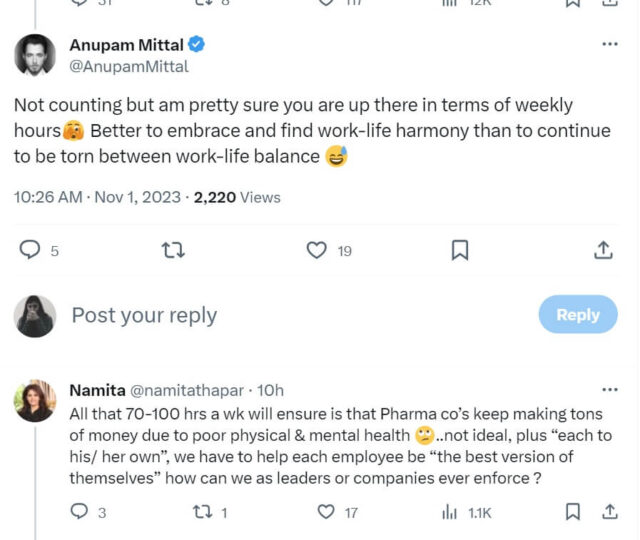
Task: Repost Anupam Mittal's post
Action: (176, 250)
